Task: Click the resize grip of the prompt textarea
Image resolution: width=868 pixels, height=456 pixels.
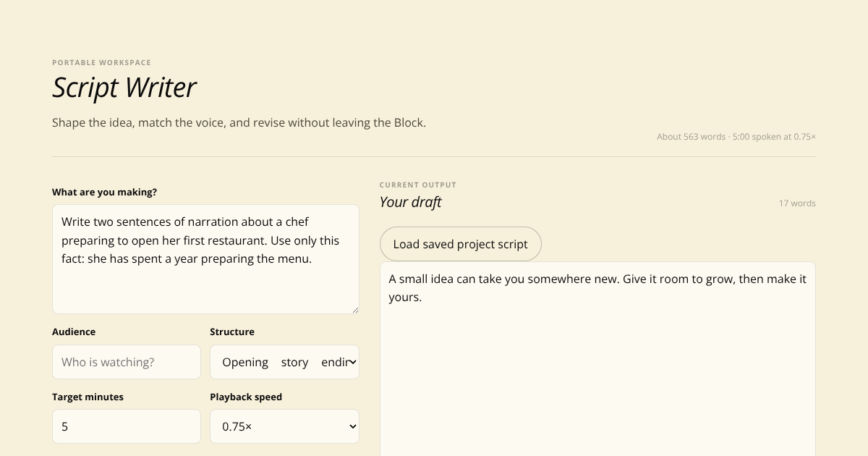Action: (354, 309)
